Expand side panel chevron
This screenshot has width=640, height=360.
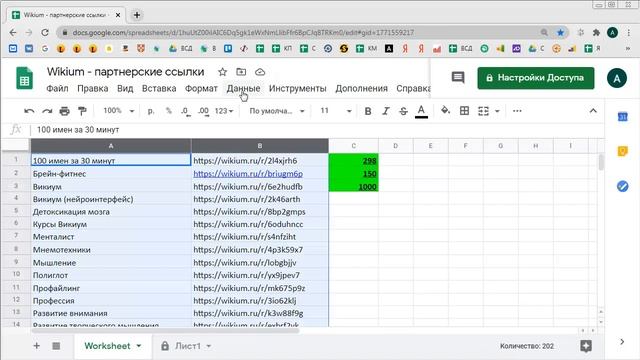tap(622, 342)
